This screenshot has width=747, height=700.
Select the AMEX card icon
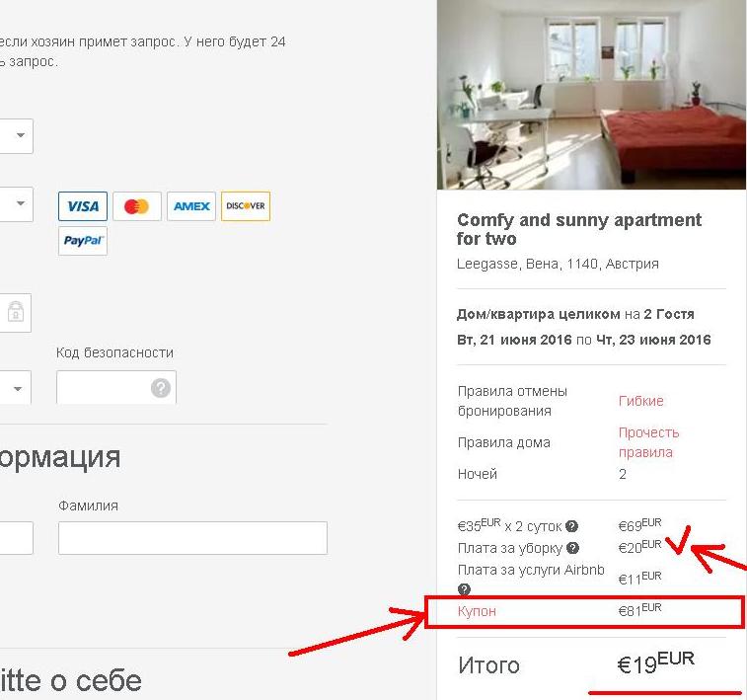[x=191, y=206]
